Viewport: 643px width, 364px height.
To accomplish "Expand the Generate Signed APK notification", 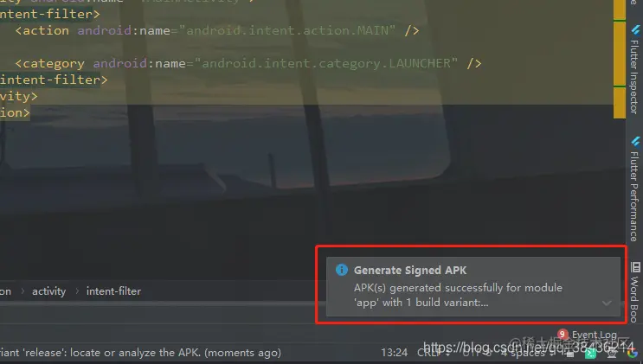I will click(607, 303).
